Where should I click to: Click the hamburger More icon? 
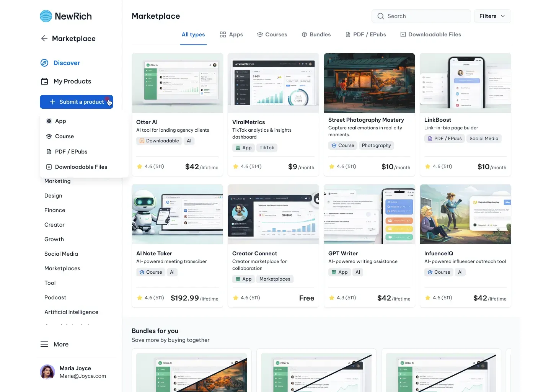pos(44,344)
